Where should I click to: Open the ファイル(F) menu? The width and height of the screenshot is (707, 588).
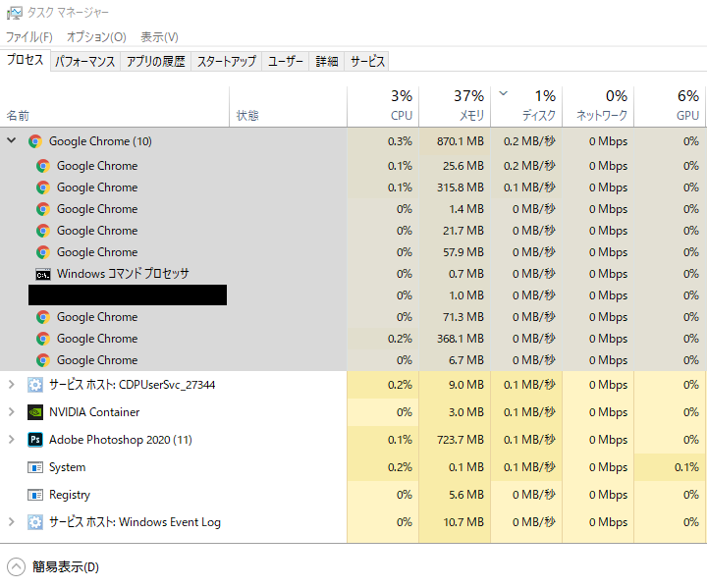29,37
